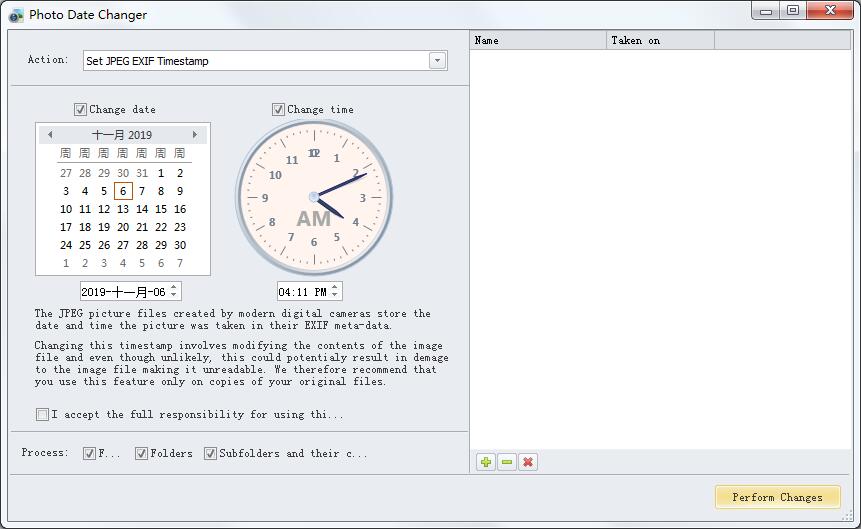Select day 19 in the calendar

104,227
